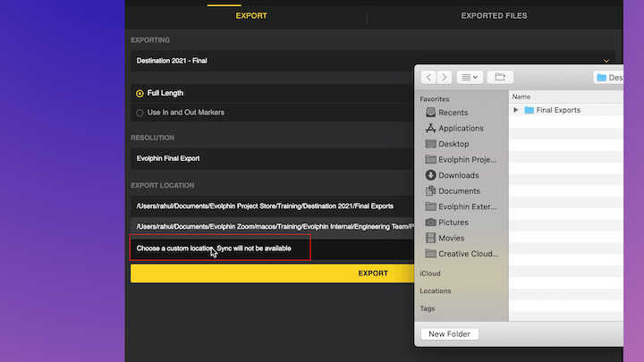Open Downloads in the sidebar
Viewport: 644px width, 362px height.
click(x=452, y=175)
